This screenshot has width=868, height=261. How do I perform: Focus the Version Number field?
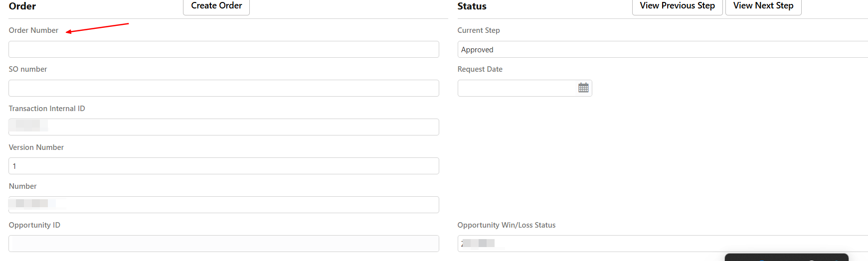tap(224, 166)
